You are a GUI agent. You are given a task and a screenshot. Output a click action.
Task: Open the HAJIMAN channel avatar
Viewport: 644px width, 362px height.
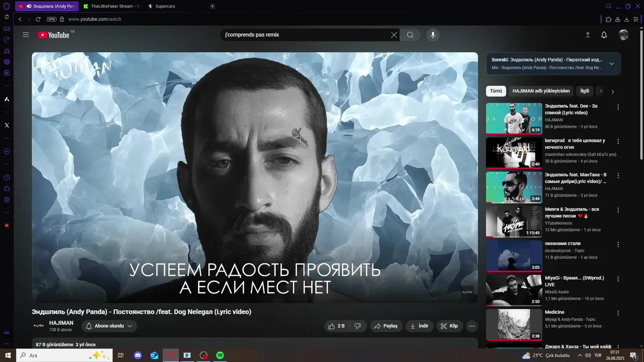pyautogui.click(x=38, y=326)
